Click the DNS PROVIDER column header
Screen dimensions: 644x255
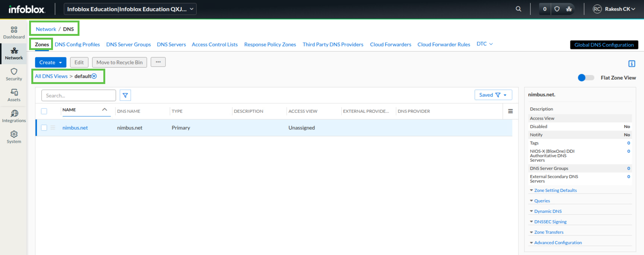click(414, 111)
